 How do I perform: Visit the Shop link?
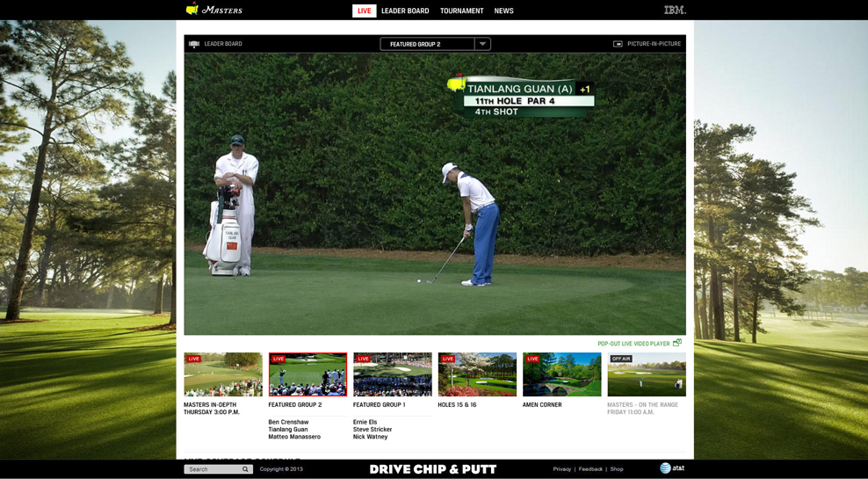(x=617, y=469)
